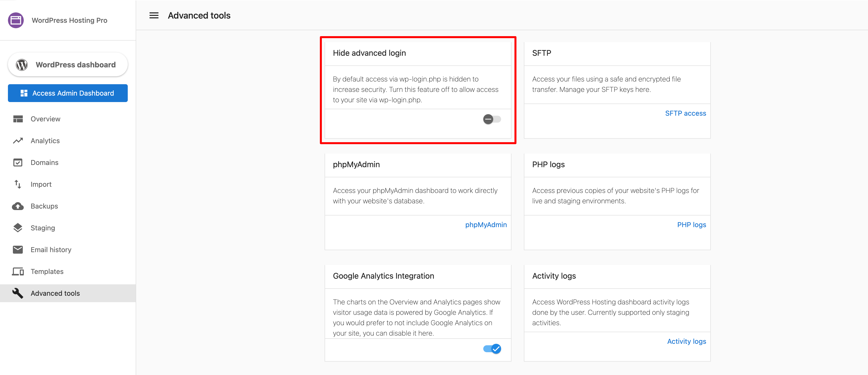The height and width of the screenshot is (375, 868).
Task: Click the Advanced tools wrench icon
Action: point(18,293)
